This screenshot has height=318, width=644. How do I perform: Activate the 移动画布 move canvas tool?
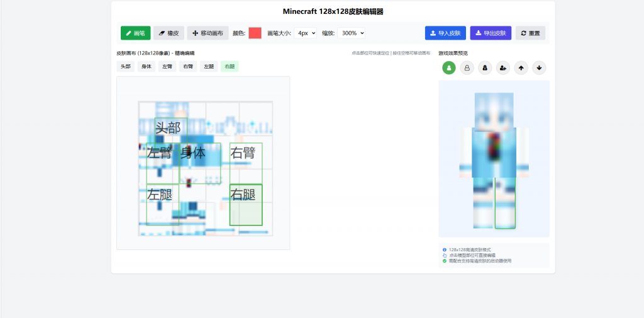click(x=208, y=33)
